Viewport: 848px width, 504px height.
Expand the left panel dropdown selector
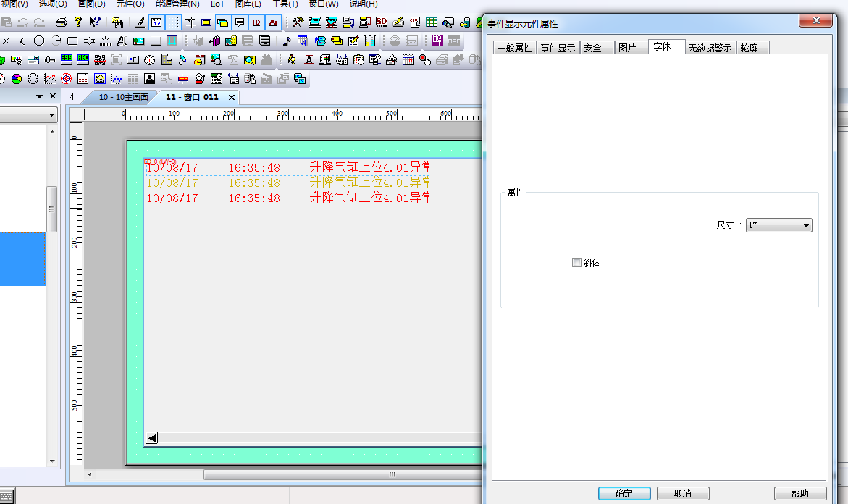(x=51, y=115)
